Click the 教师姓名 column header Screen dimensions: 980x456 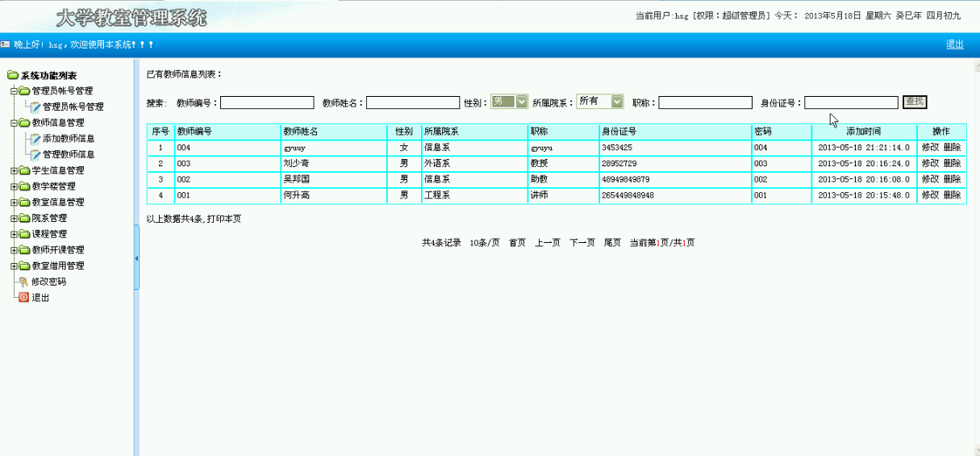pyautogui.click(x=333, y=132)
